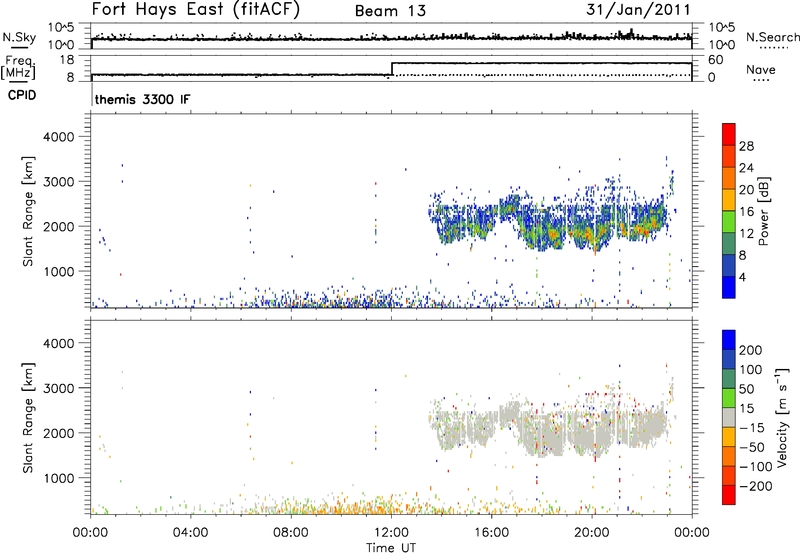Click the solid line sample under N.Sky
Screen dimensions: 800x554
click(19, 48)
